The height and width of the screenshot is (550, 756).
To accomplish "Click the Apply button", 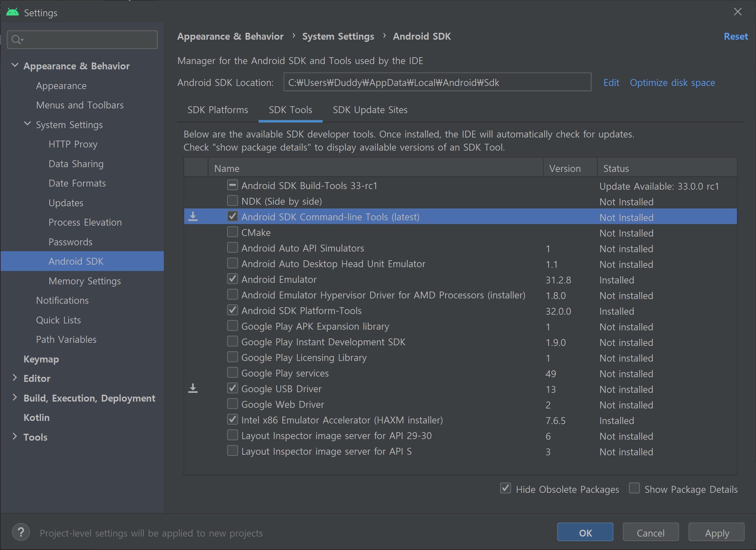I will tap(716, 533).
